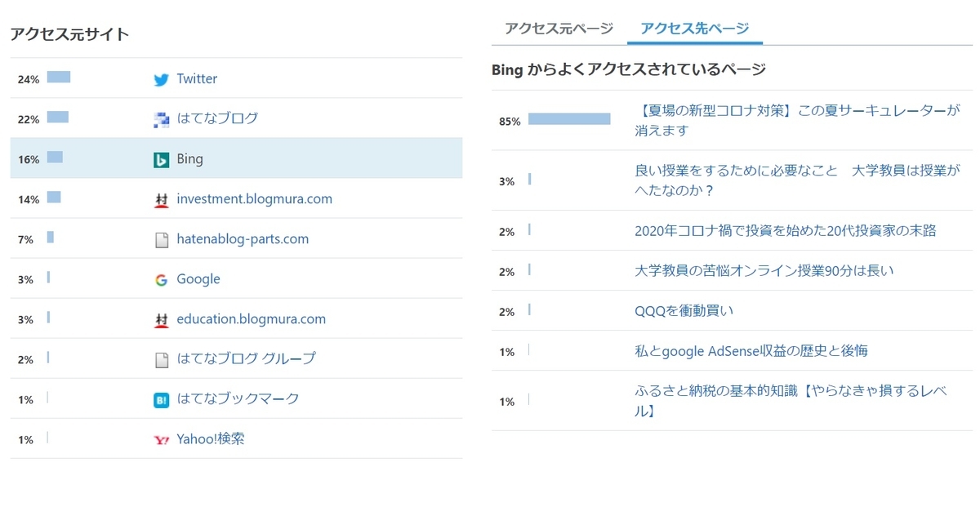Click the 22% bar for はてなブログ
Viewport: 980px width, 507px height.
57,118
